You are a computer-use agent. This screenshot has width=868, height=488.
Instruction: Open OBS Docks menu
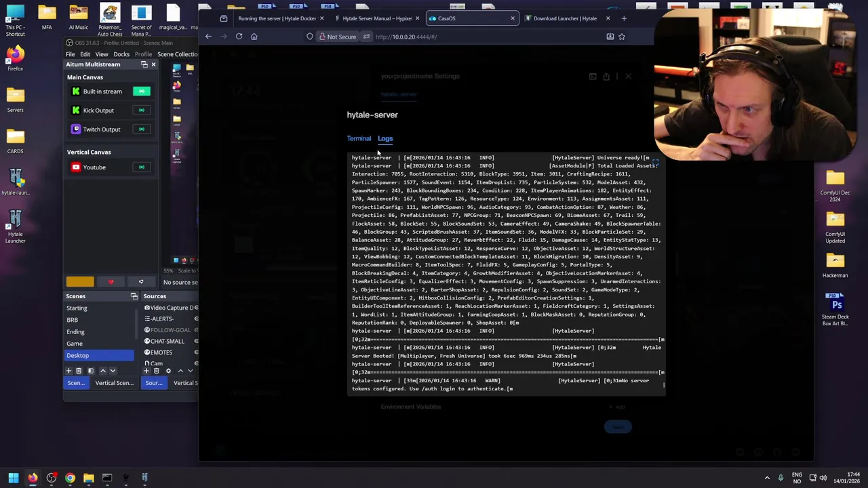point(121,54)
